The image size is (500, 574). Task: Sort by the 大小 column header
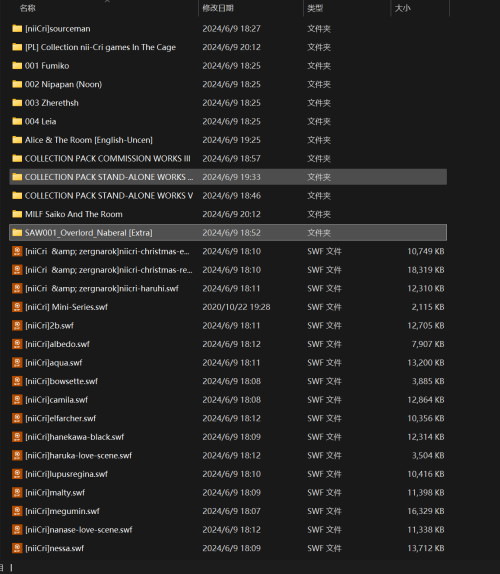click(x=403, y=8)
